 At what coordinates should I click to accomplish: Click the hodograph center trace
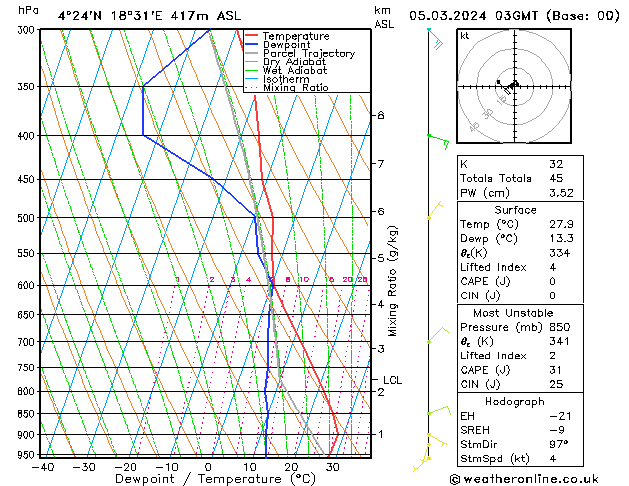click(512, 87)
